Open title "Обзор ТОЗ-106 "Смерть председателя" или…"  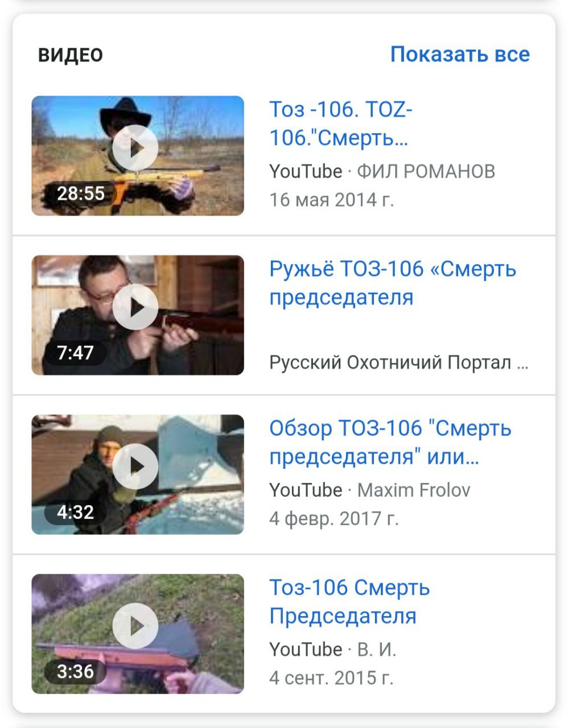(390, 442)
